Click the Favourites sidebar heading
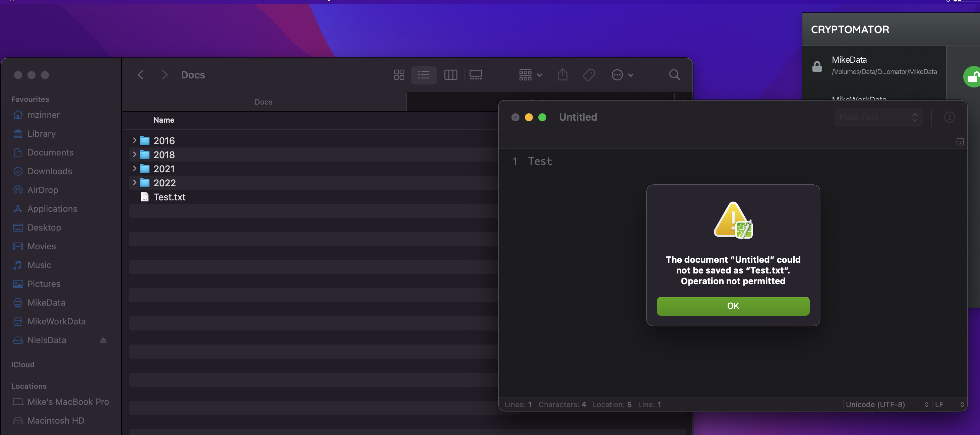This screenshot has width=980, height=435. coord(30,99)
